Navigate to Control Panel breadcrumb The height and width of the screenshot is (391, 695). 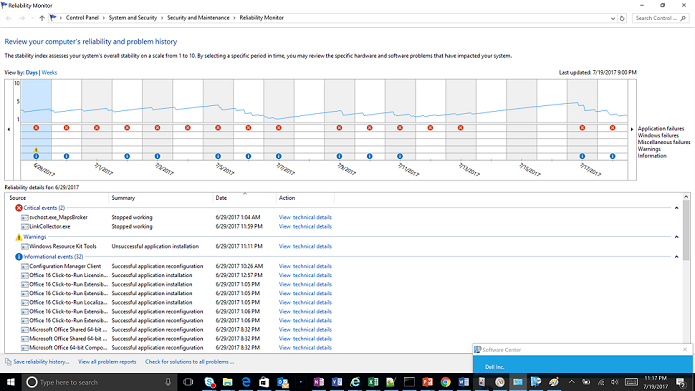(82, 18)
